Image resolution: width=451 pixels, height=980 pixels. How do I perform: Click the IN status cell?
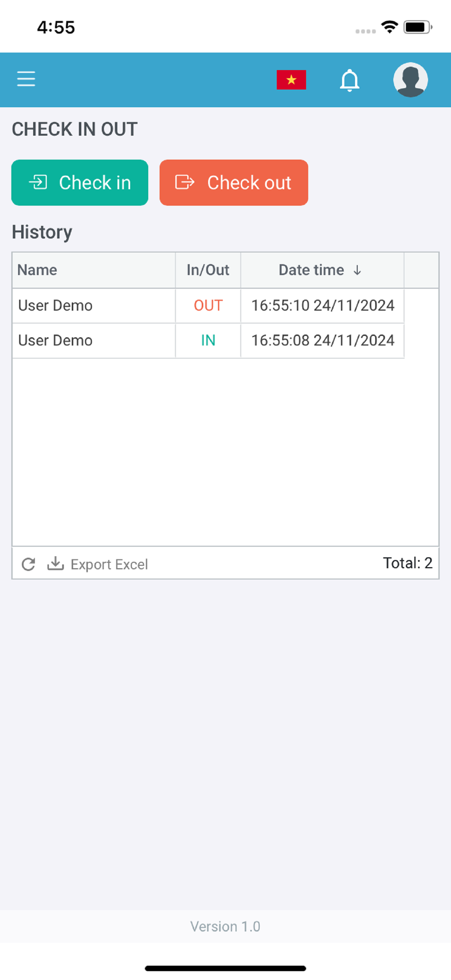point(208,340)
